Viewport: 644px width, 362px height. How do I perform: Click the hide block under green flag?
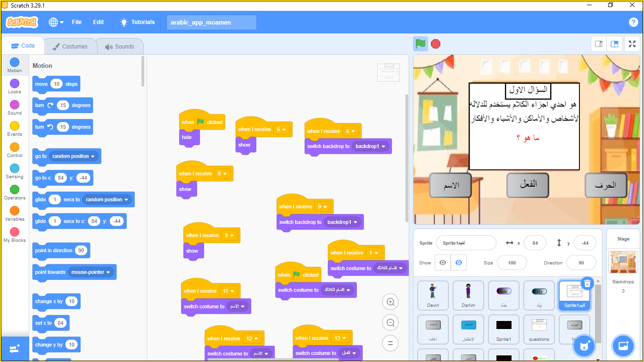[189, 137]
